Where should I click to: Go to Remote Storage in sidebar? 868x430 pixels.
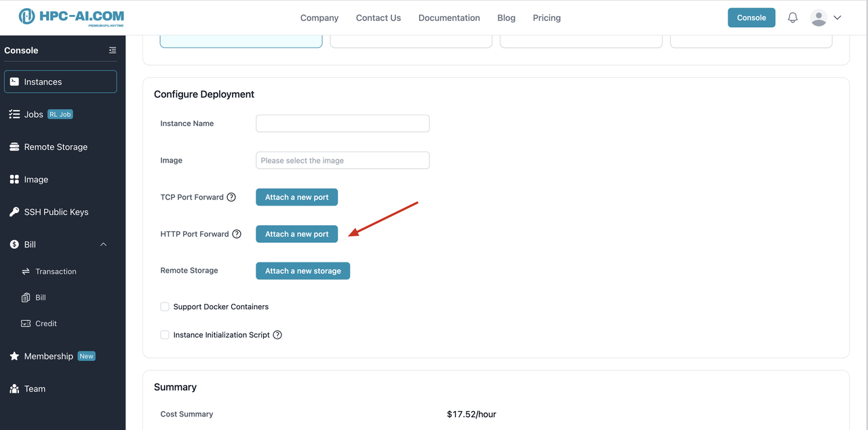(x=56, y=146)
